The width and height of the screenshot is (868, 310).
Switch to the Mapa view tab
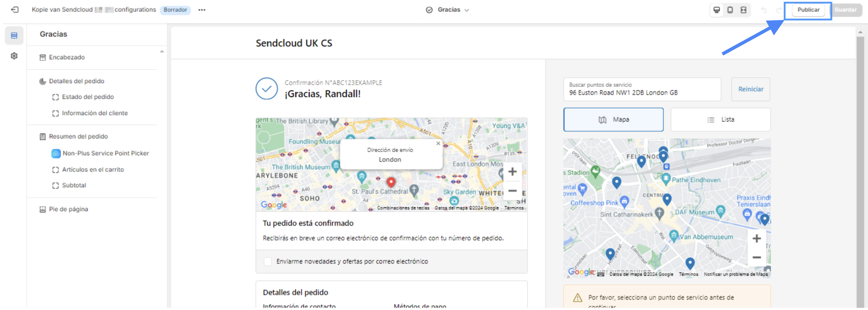tap(613, 120)
